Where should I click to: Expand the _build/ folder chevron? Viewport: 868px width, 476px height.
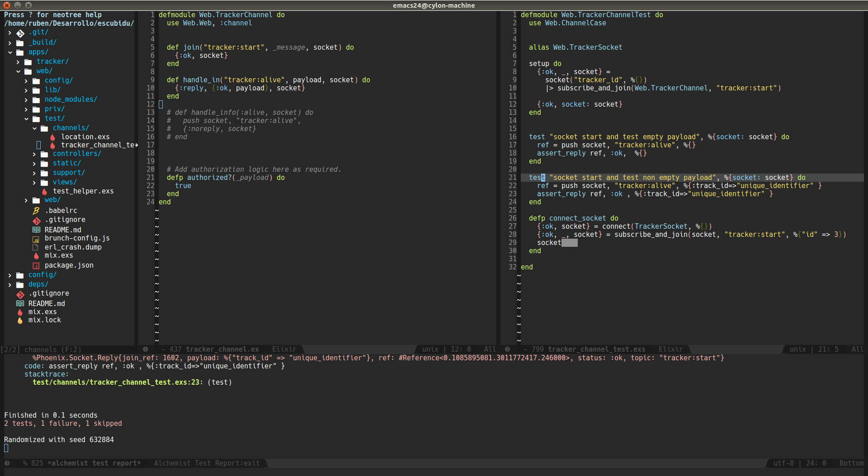[x=9, y=42]
